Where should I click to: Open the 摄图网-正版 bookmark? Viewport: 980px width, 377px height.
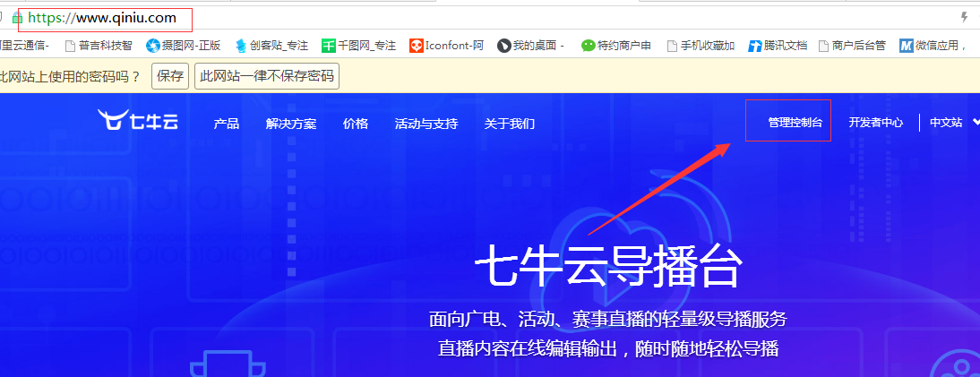[x=183, y=46]
